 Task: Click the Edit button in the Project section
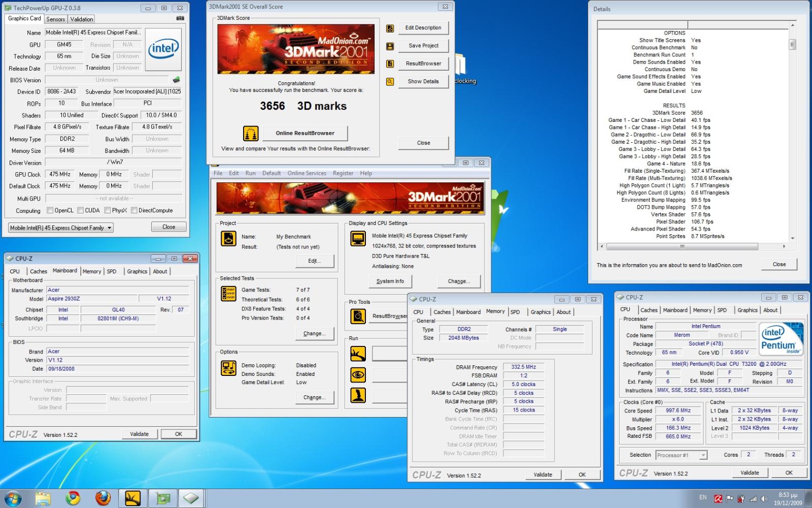click(x=315, y=261)
